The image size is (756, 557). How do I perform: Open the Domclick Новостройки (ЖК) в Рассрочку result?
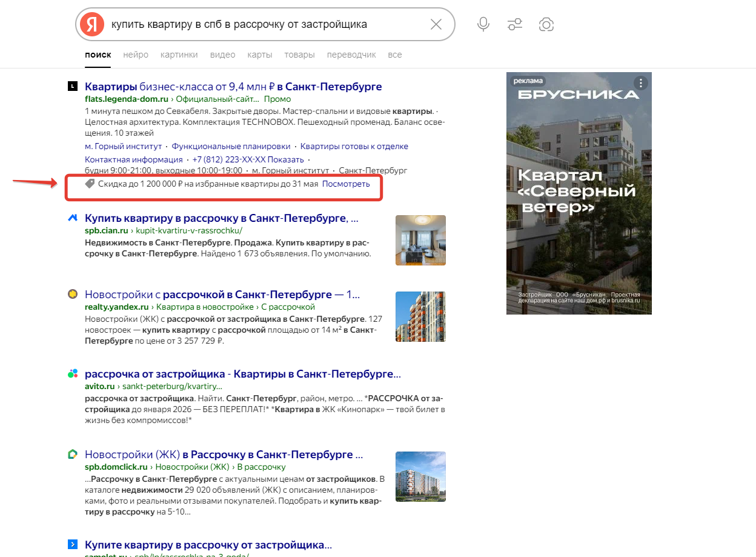click(224, 454)
